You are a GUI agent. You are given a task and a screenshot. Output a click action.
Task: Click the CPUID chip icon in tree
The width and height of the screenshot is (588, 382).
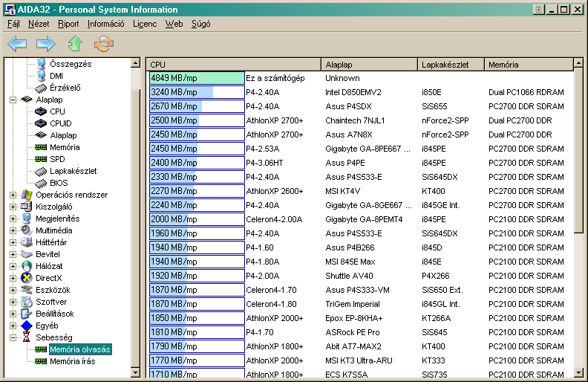[x=41, y=123]
